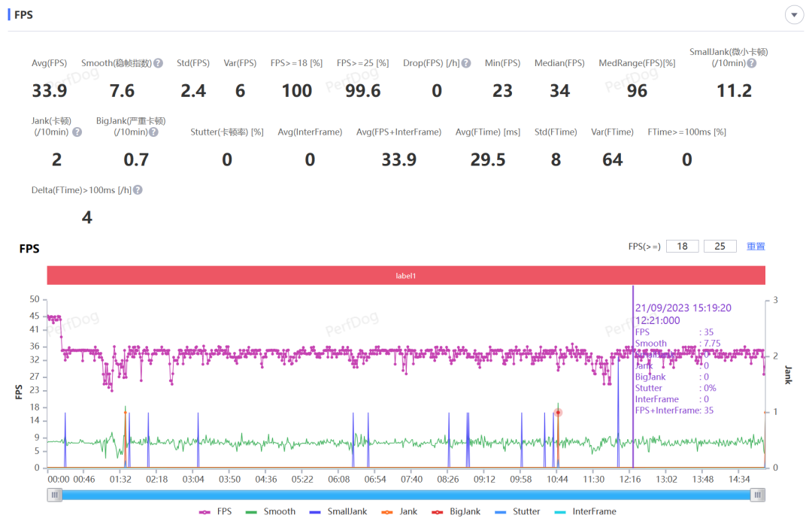Click help icon next to Smooth(稳帧指数)

pyautogui.click(x=159, y=64)
